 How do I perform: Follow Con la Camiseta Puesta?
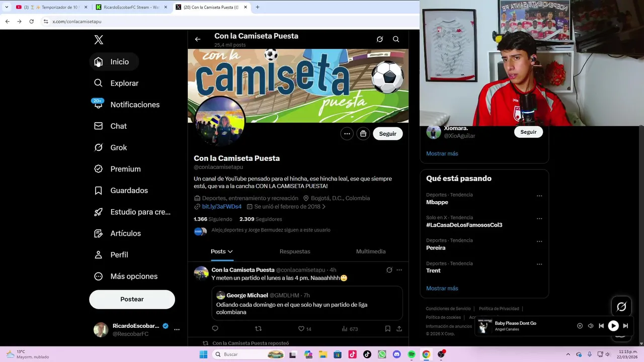[x=388, y=134]
